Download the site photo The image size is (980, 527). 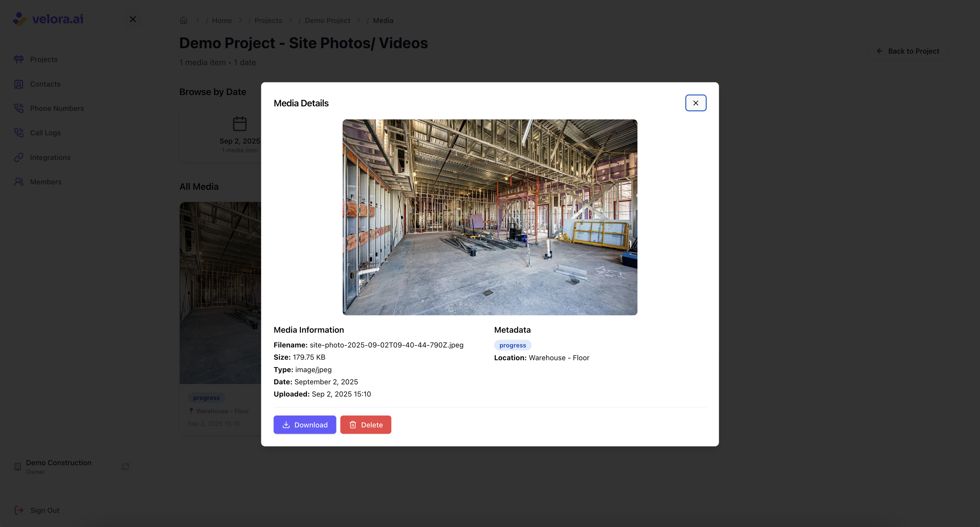point(305,424)
